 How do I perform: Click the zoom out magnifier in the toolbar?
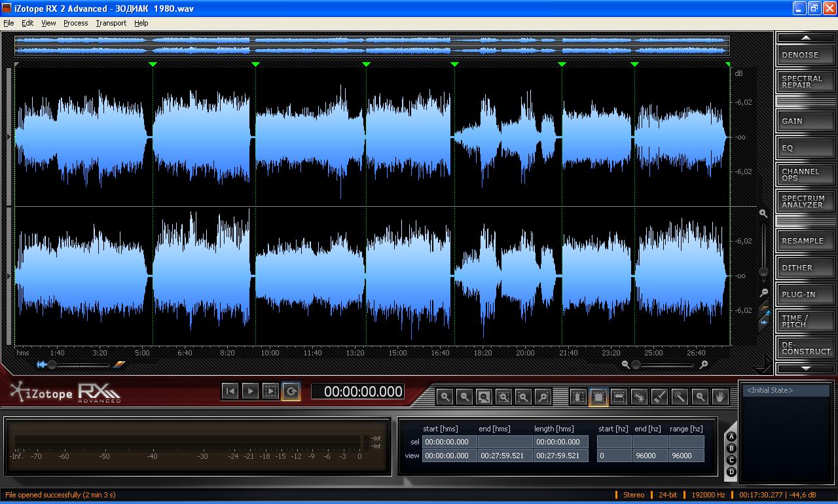[x=464, y=396]
